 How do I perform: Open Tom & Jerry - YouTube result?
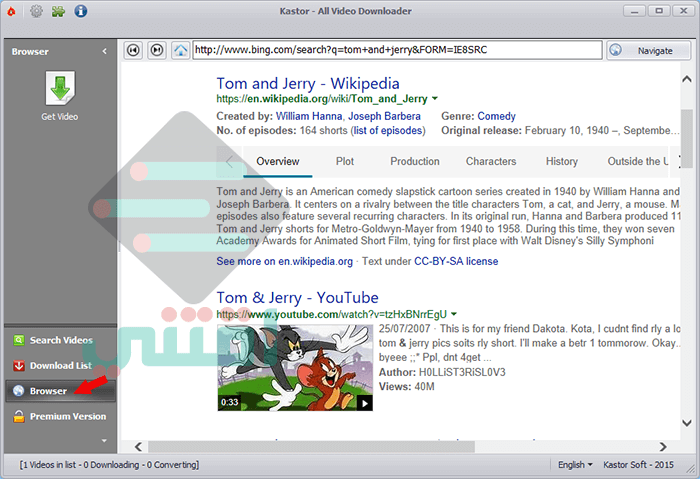[297, 298]
